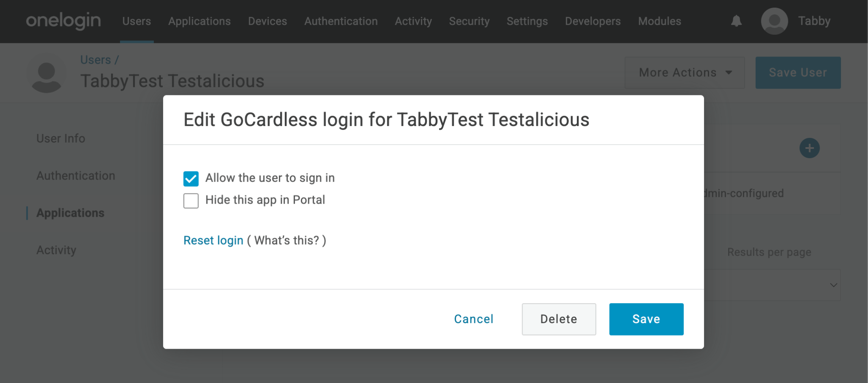Click the Reset login link
Viewport: 868px width, 383px height.
(x=213, y=240)
